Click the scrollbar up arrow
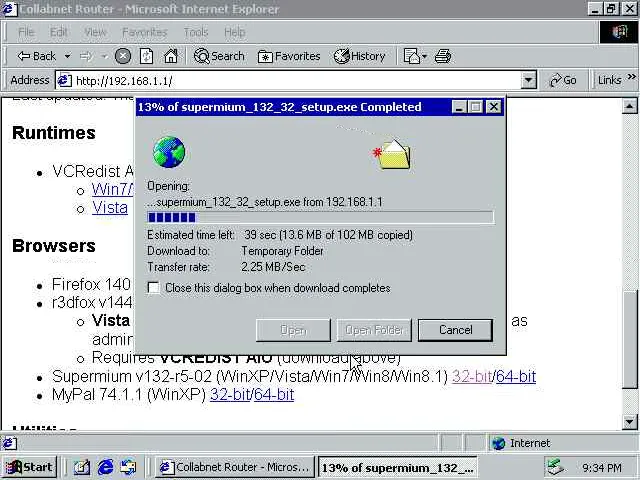 click(629, 107)
